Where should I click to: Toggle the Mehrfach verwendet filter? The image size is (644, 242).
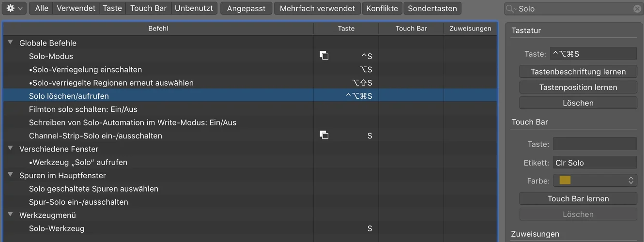[317, 8]
